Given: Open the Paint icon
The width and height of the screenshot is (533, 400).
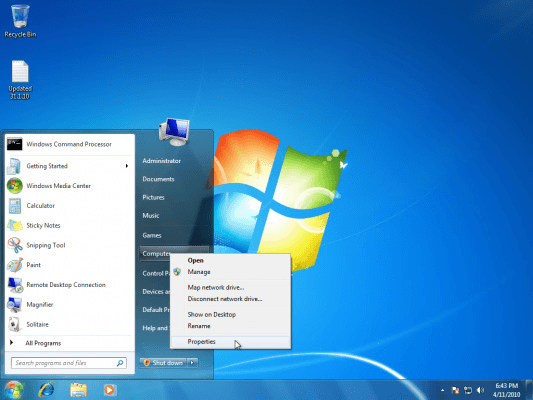Looking at the screenshot, I should click(x=15, y=265).
